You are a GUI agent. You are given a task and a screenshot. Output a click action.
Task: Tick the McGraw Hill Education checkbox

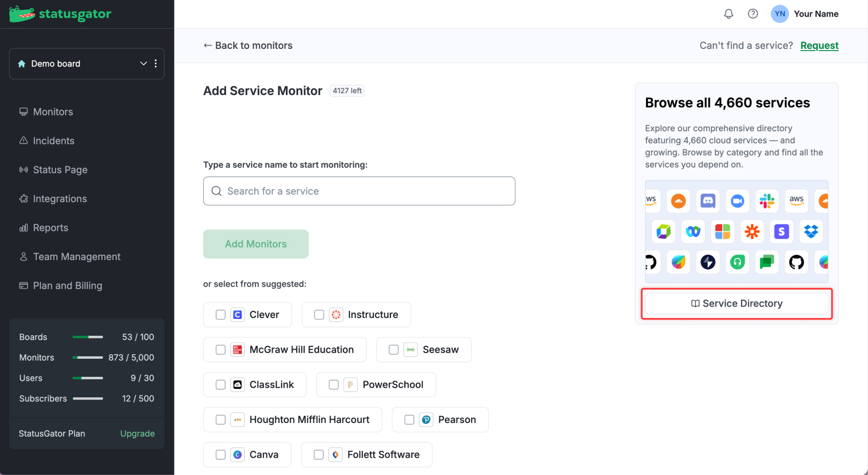[x=221, y=350]
